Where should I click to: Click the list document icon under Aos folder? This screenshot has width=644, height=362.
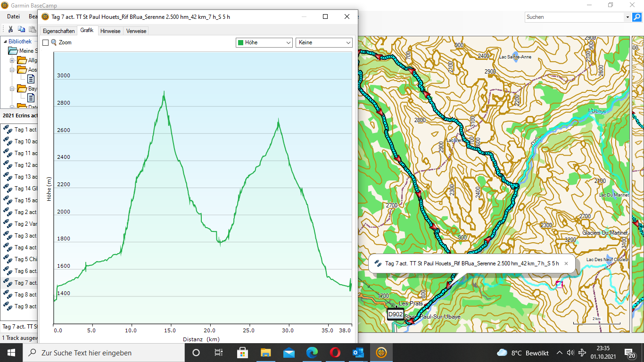click(31, 79)
